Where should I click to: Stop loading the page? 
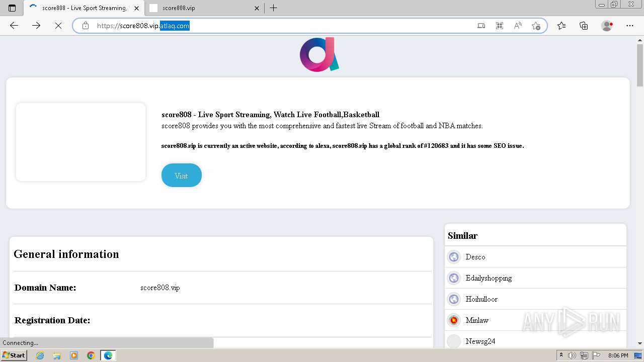[58, 26]
